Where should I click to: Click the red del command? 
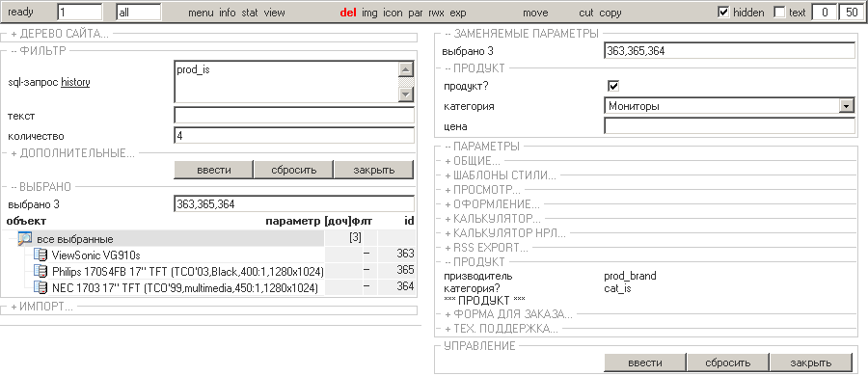[x=348, y=13]
